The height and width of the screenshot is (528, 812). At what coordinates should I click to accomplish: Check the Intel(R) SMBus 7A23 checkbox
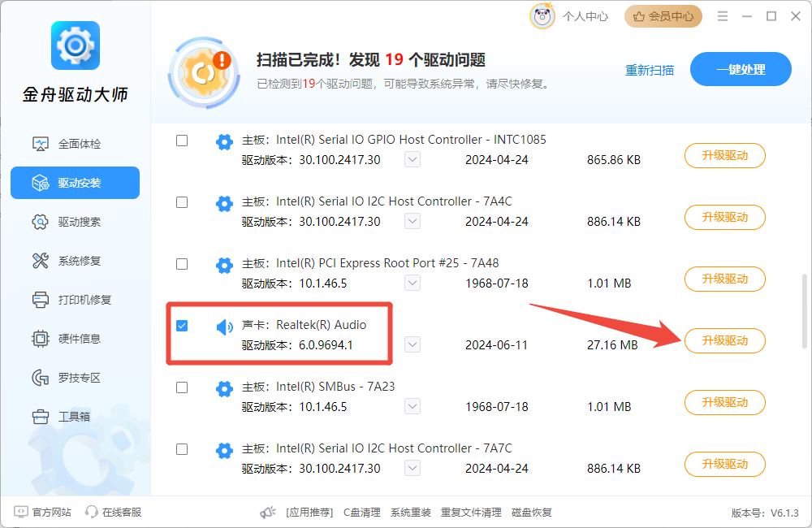click(182, 387)
